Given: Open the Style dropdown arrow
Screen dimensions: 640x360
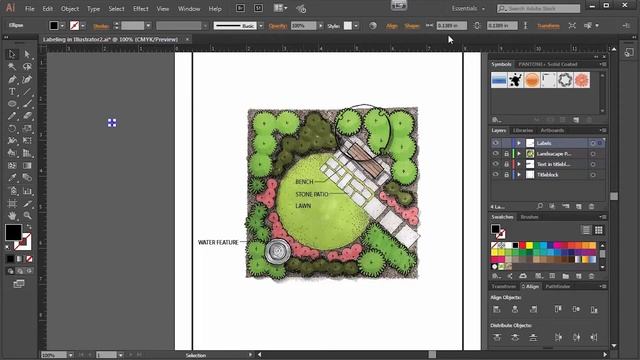Looking at the screenshot, I should [356, 26].
